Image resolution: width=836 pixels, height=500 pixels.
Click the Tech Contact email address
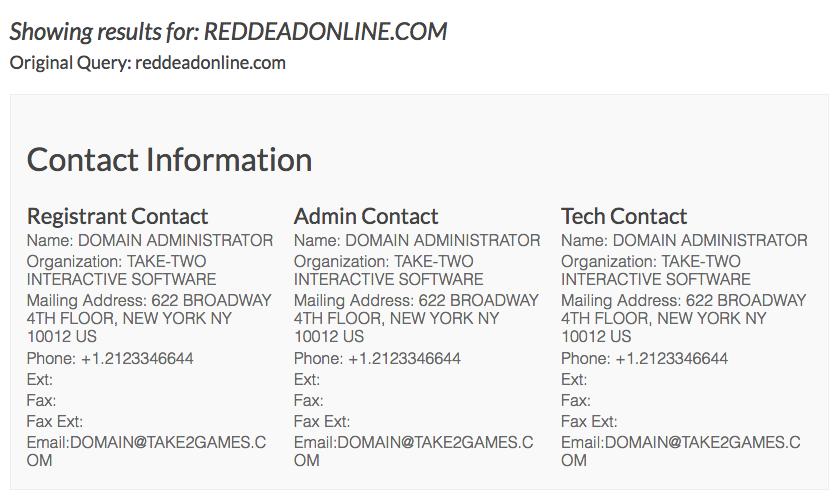[680, 451]
